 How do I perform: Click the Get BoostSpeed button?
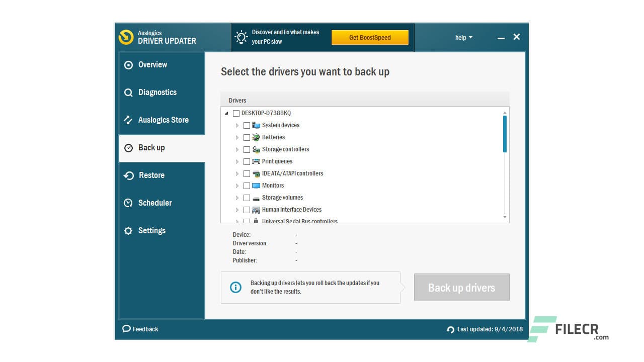click(x=370, y=37)
